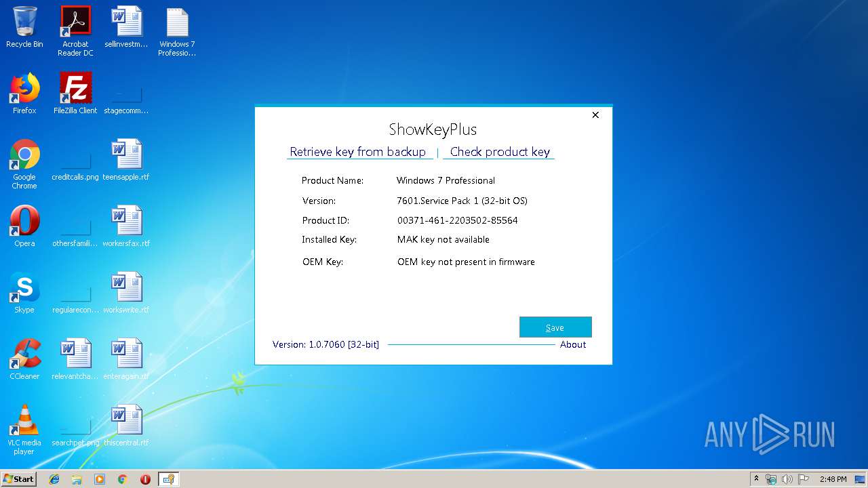This screenshot has height=488, width=868.
Task: Launch Acrobat Reader DC shortcut
Action: (75, 31)
